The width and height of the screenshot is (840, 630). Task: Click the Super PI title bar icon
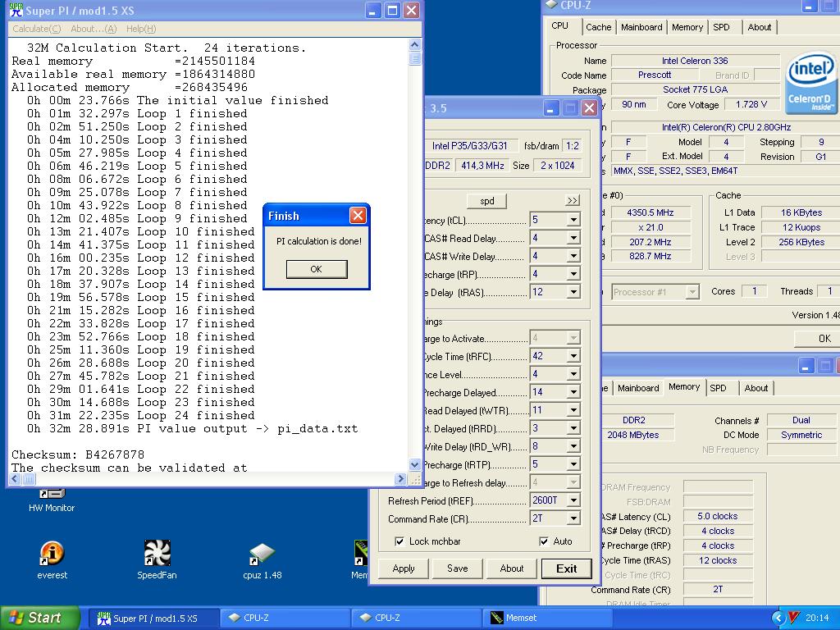(x=16, y=10)
